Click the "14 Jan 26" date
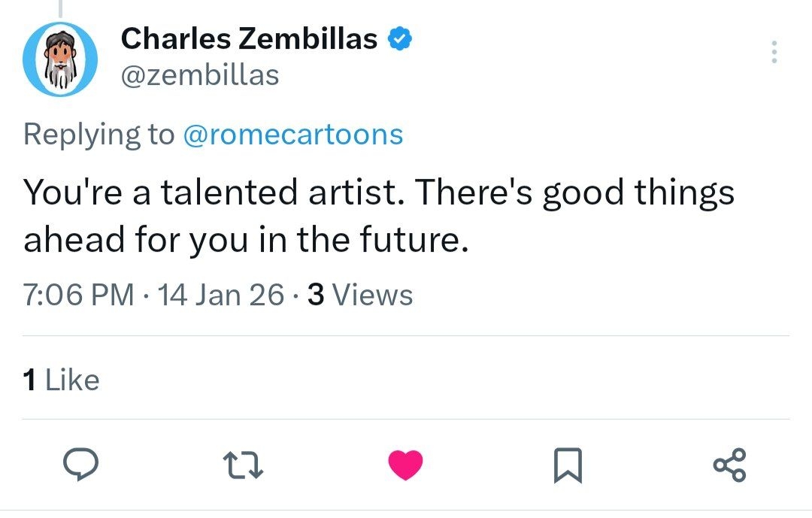 [x=222, y=295]
